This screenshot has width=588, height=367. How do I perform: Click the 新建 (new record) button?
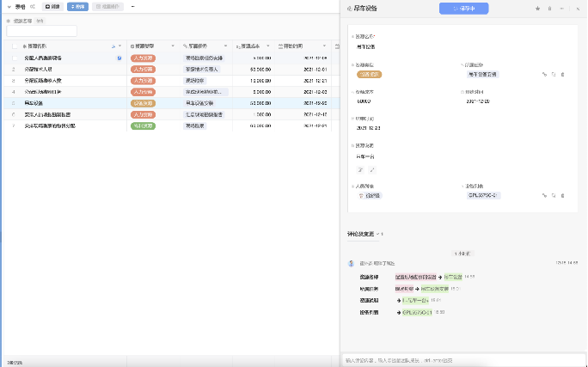tap(52, 7)
